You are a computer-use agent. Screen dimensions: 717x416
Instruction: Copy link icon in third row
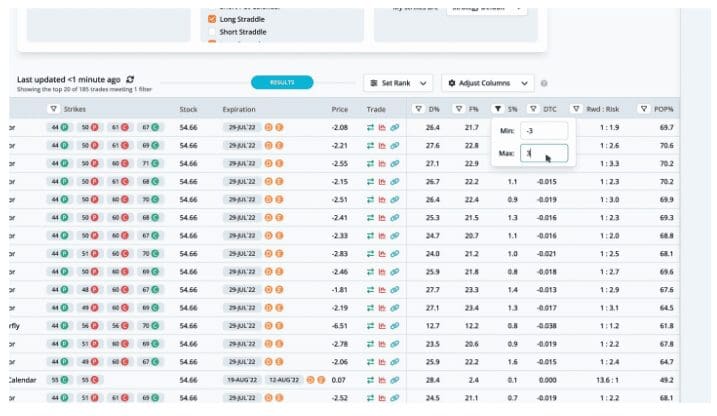coord(394,164)
